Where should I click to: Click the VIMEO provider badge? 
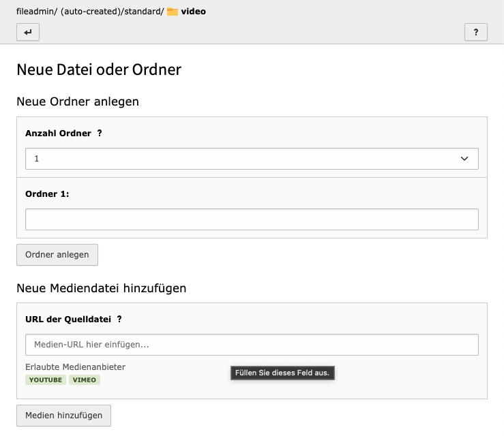[x=84, y=380]
